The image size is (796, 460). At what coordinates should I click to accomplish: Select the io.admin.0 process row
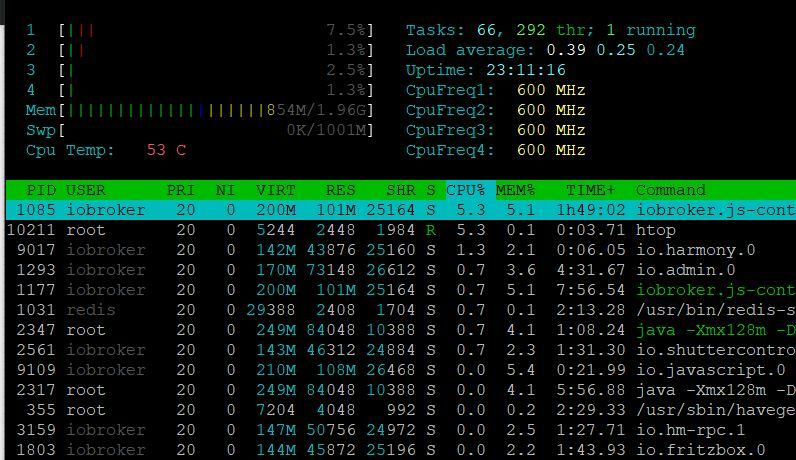coord(401,270)
